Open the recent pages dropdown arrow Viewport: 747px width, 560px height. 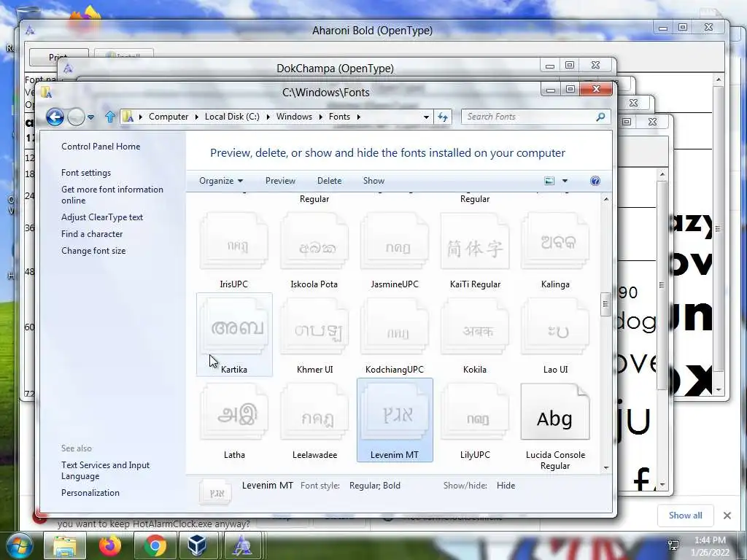coord(90,117)
